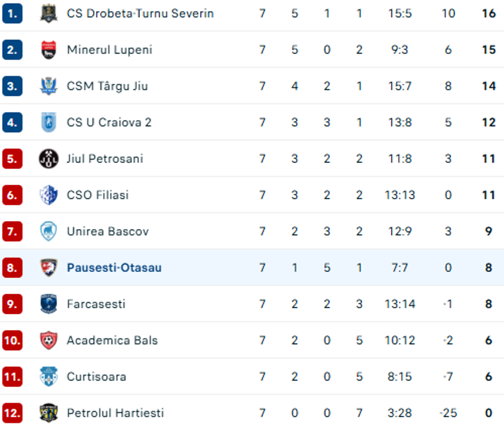Click the CSO Filiasi shield logo
Screen dimensions: 504x428
pos(49,195)
